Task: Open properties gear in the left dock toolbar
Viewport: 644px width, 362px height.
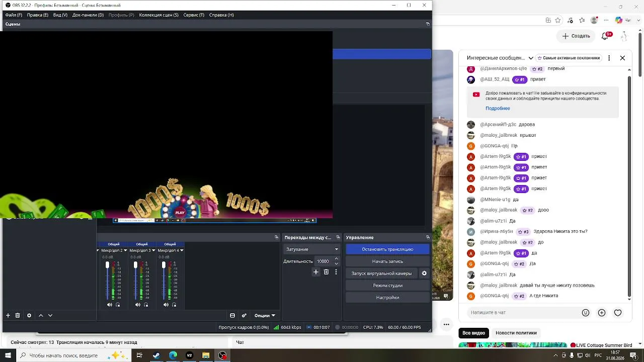Action: pyautogui.click(x=29, y=316)
